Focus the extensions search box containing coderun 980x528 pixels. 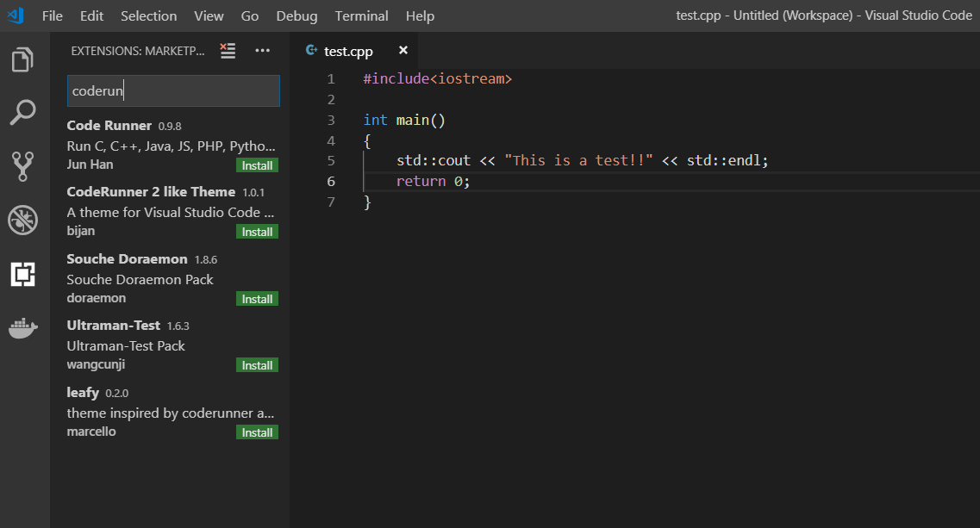[173, 90]
